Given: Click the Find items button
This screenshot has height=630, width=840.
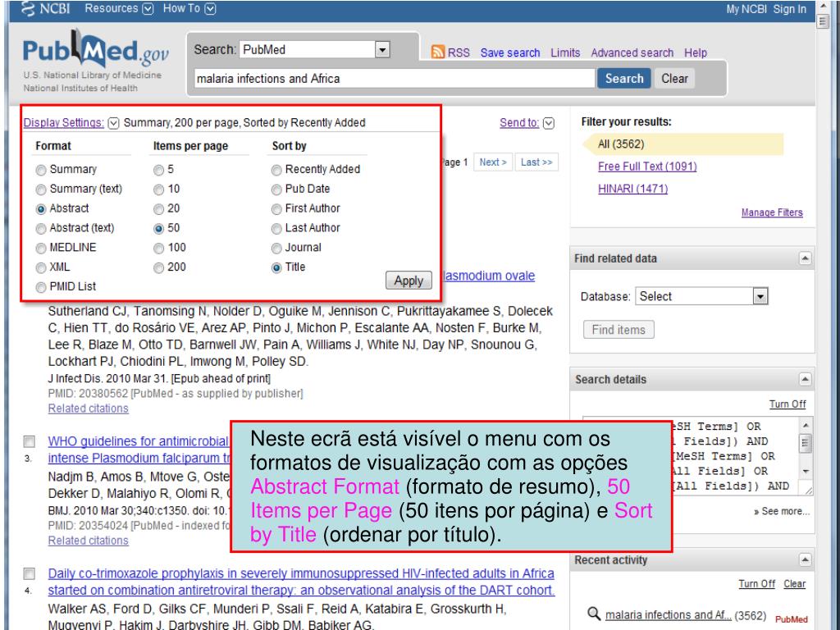Looking at the screenshot, I should 619,330.
